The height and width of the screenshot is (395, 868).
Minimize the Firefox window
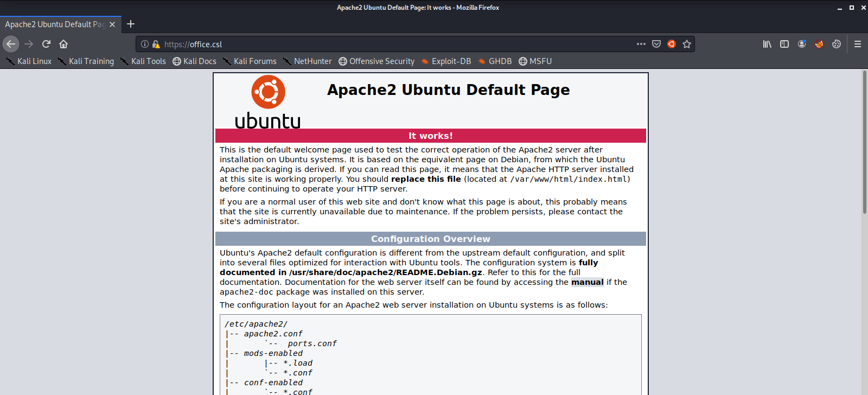(840, 8)
